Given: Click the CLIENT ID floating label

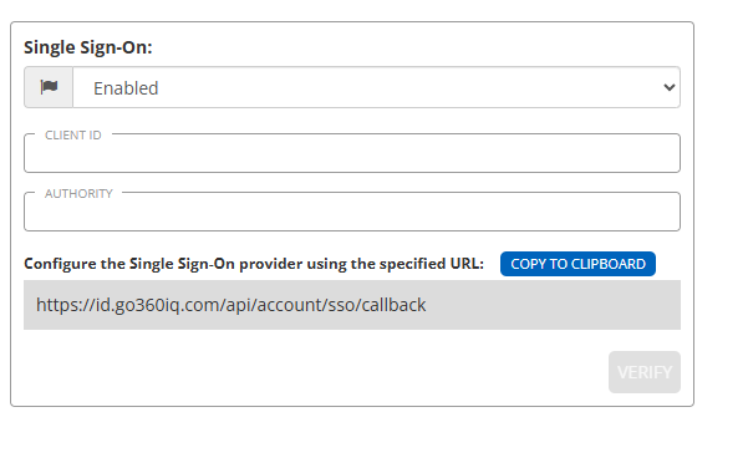Looking at the screenshot, I should tap(73, 135).
